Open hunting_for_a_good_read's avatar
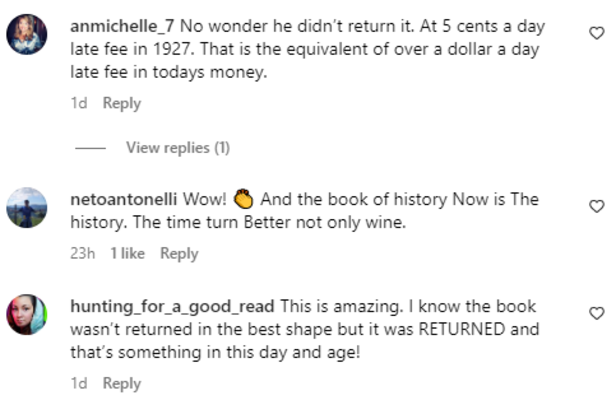 26,315
